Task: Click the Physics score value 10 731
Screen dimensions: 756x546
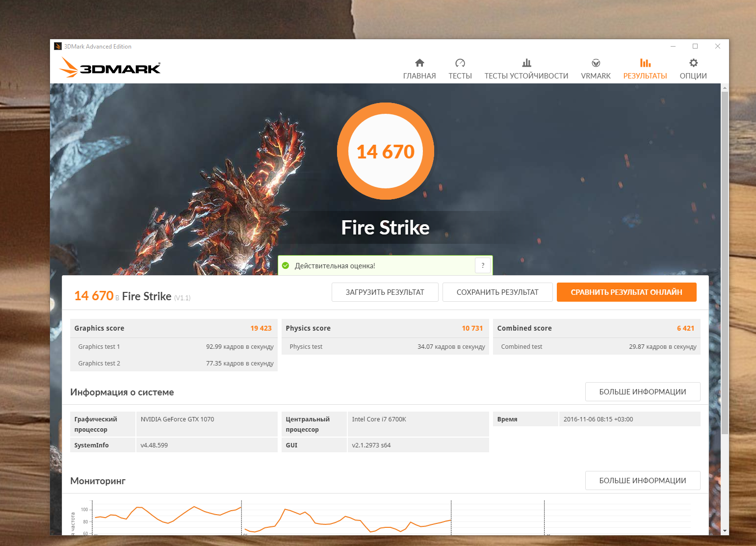Action: [472, 328]
